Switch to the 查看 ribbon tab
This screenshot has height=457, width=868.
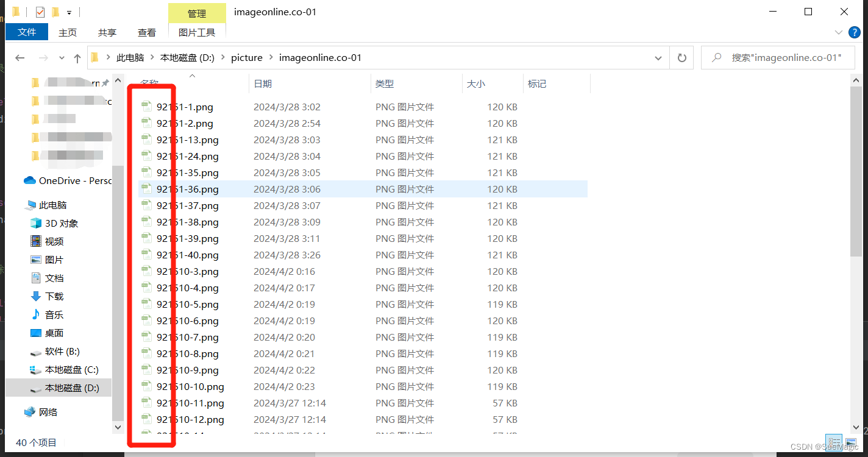[146, 32]
